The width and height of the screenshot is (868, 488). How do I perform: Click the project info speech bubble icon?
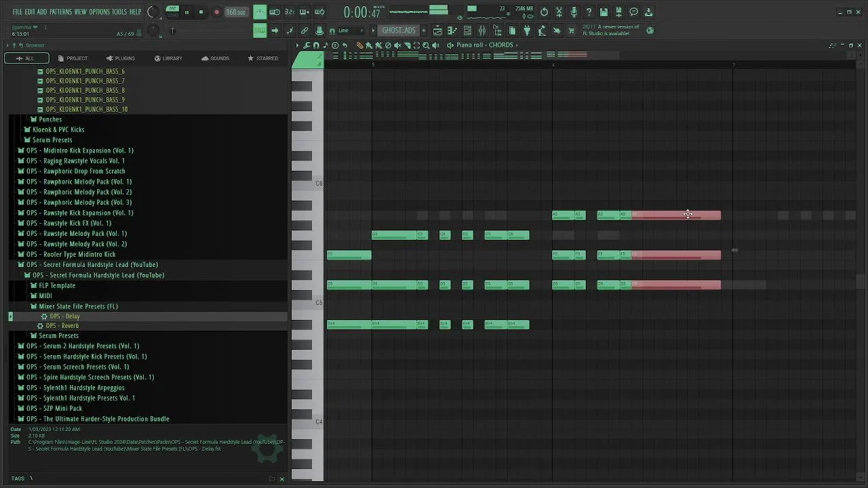point(634,12)
